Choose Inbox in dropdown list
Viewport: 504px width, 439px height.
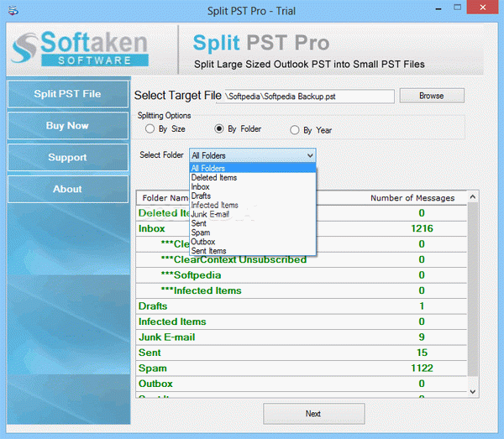tap(253, 186)
